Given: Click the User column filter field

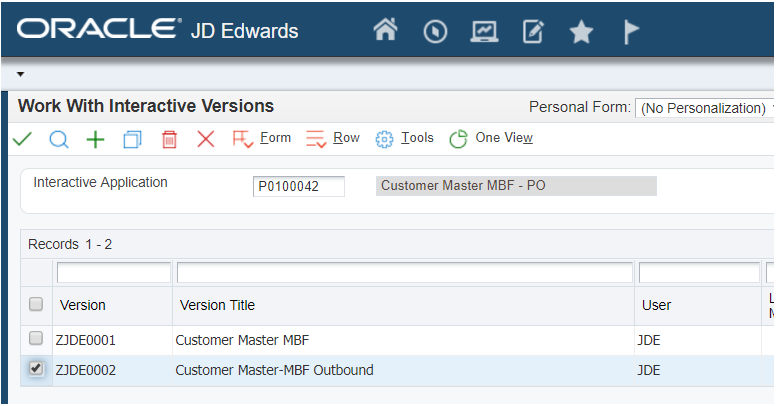Looking at the screenshot, I should pos(699,273).
